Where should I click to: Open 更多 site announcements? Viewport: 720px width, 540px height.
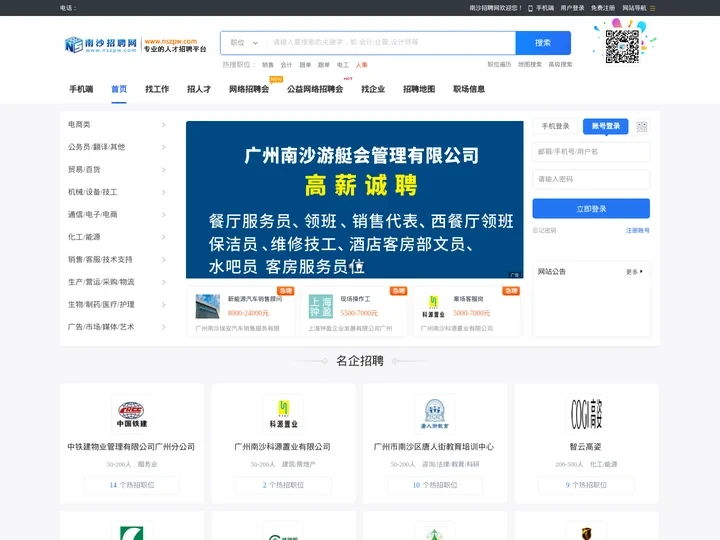coord(634,272)
